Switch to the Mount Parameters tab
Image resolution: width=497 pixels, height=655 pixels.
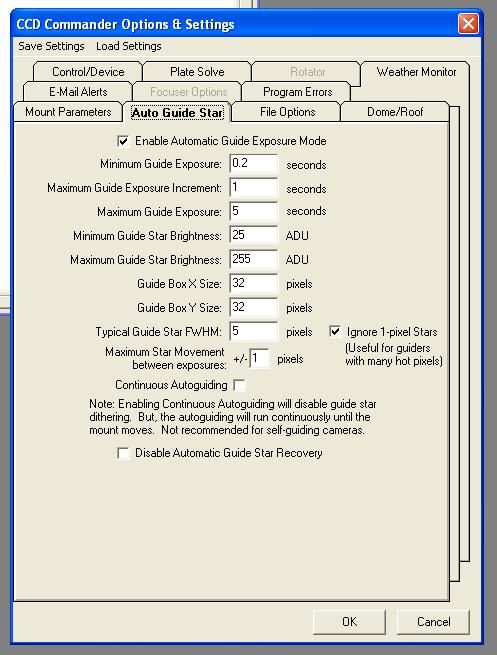click(x=68, y=112)
